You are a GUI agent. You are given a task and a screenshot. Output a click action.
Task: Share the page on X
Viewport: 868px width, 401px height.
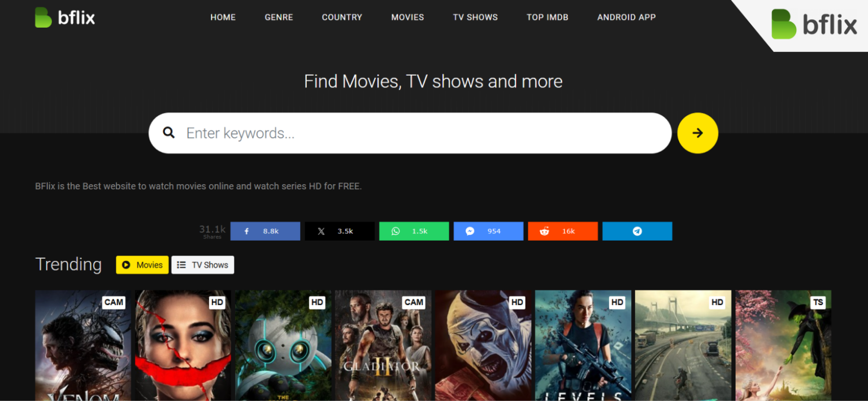tap(339, 231)
